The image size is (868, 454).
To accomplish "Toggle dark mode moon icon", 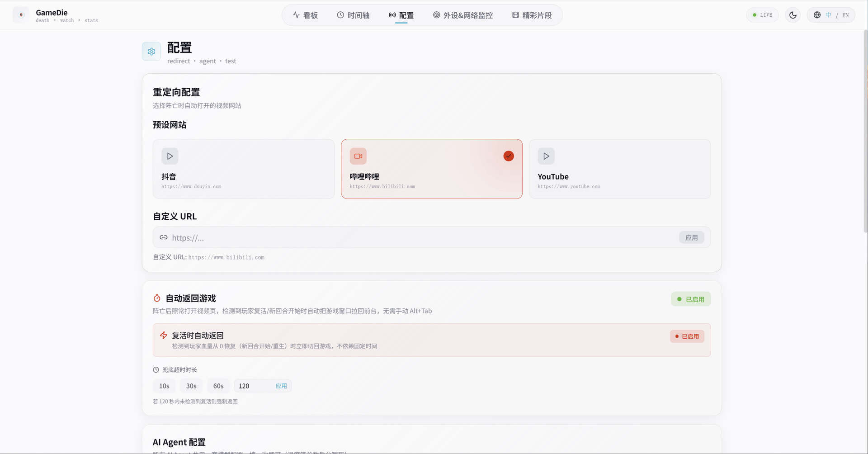I will 793,15.
